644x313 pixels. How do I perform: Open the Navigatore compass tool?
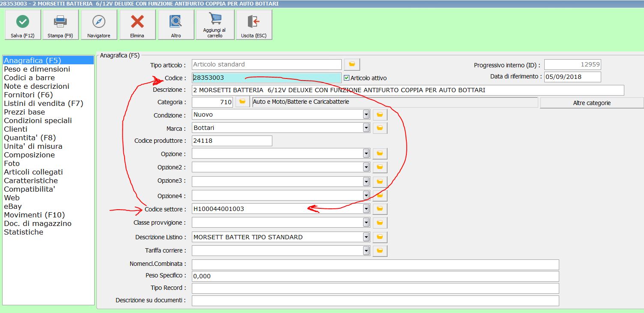(99, 25)
